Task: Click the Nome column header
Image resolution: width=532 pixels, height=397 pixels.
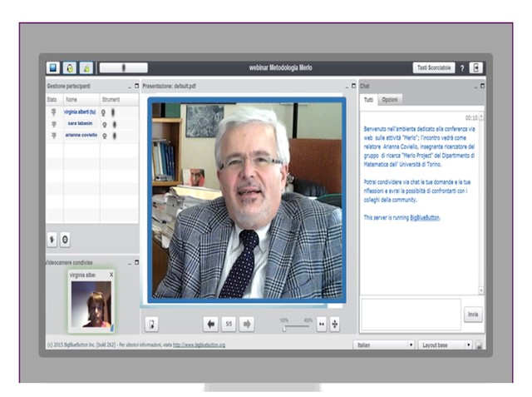Action: [x=71, y=100]
